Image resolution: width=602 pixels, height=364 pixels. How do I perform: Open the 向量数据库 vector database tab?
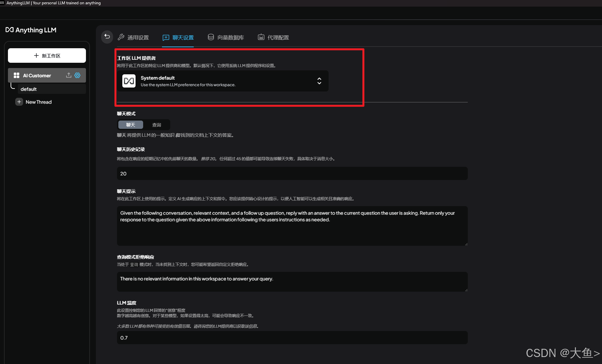tap(226, 37)
